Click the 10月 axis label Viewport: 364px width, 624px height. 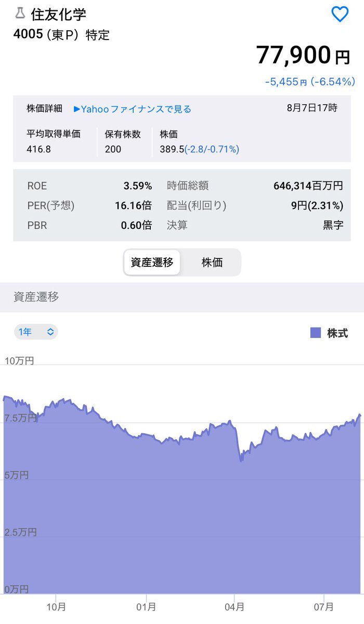[x=56, y=606]
